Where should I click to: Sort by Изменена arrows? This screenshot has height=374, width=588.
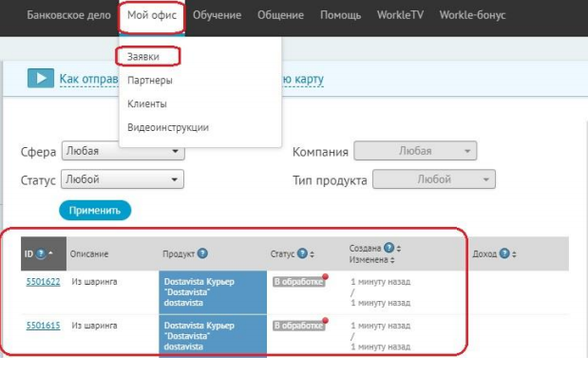pyautogui.click(x=392, y=260)
